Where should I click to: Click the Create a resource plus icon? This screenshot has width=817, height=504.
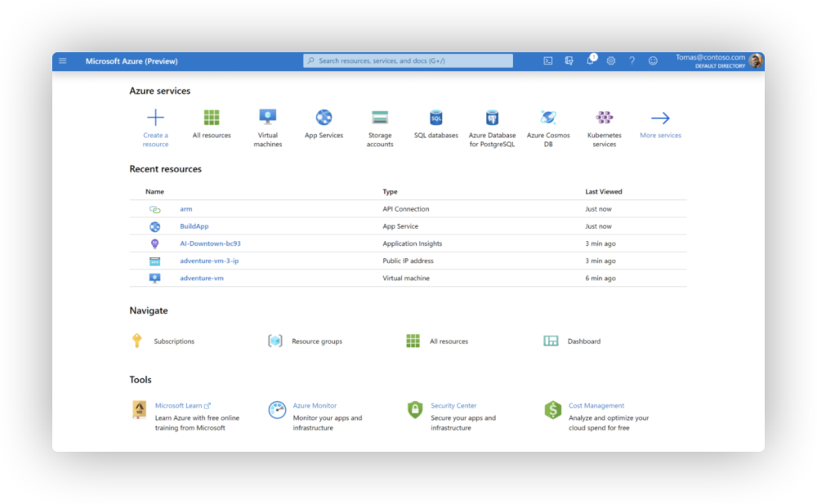[155, 118]
